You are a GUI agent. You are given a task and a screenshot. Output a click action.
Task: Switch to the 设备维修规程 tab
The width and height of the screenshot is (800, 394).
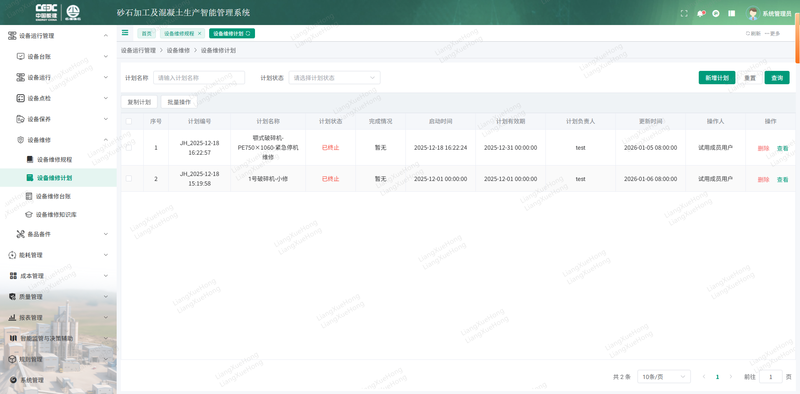(x=179, y=33)
